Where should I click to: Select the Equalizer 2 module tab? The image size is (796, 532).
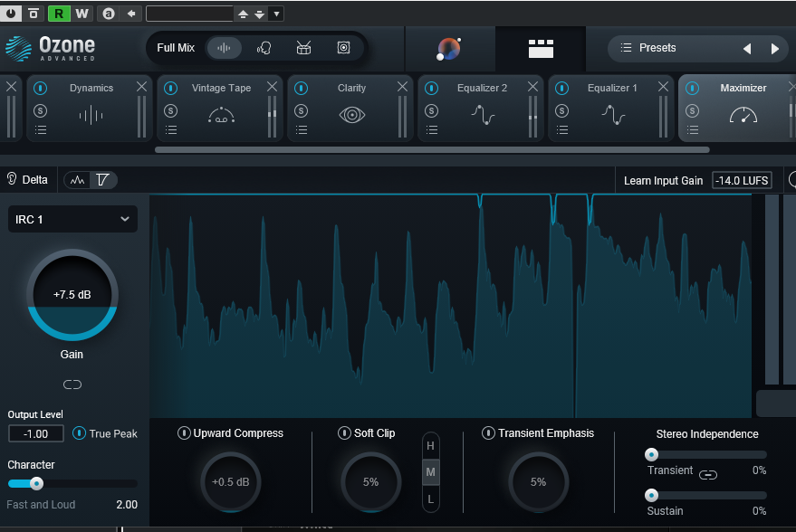tap(483, 109)
